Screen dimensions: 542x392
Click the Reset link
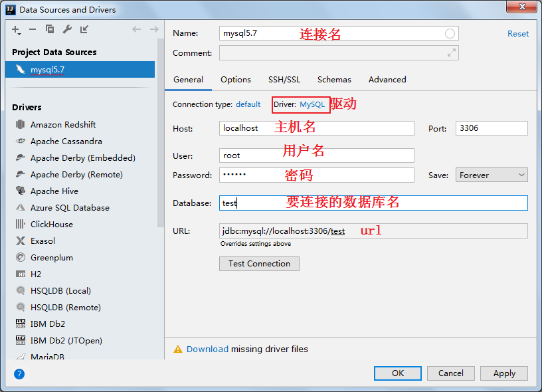pos(518,34)
